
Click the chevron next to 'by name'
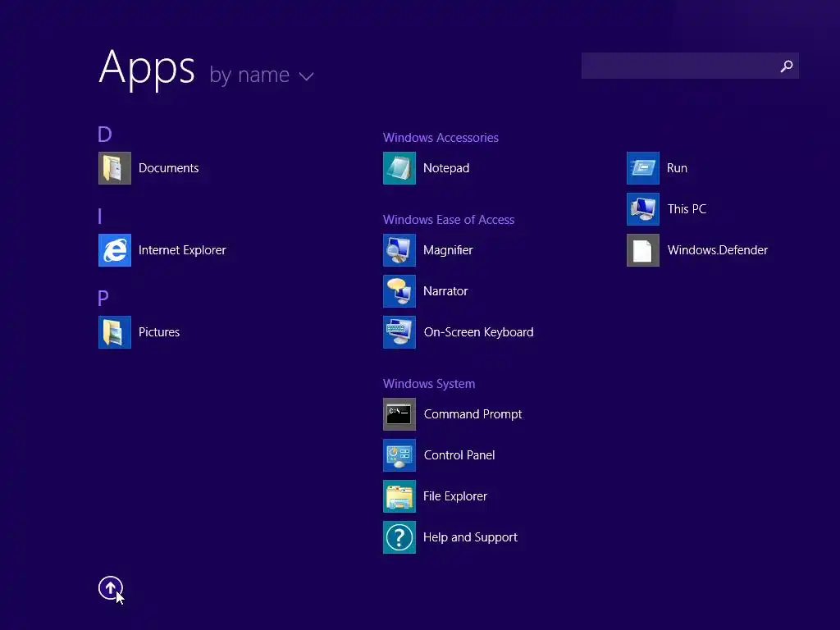pos(307,76)
